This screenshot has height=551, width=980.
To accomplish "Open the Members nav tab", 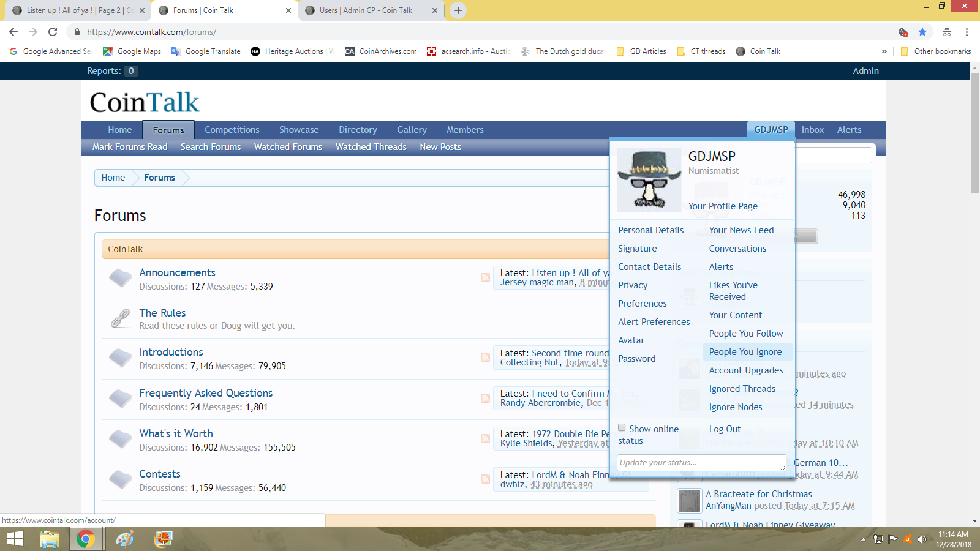I will click(465, 130).
